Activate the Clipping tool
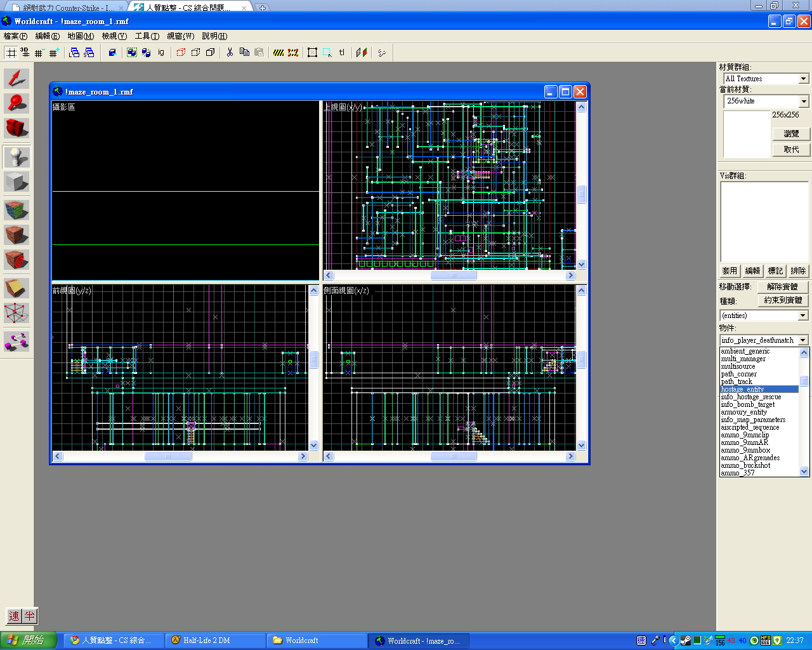The image size is (812, 650). pyautogui.click(x=16, y=288)
